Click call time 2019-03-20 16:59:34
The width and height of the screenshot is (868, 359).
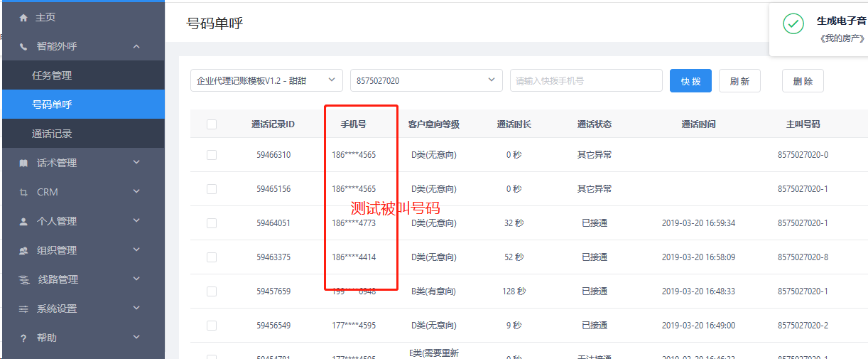pyautogui.click(x=698, y=223)
